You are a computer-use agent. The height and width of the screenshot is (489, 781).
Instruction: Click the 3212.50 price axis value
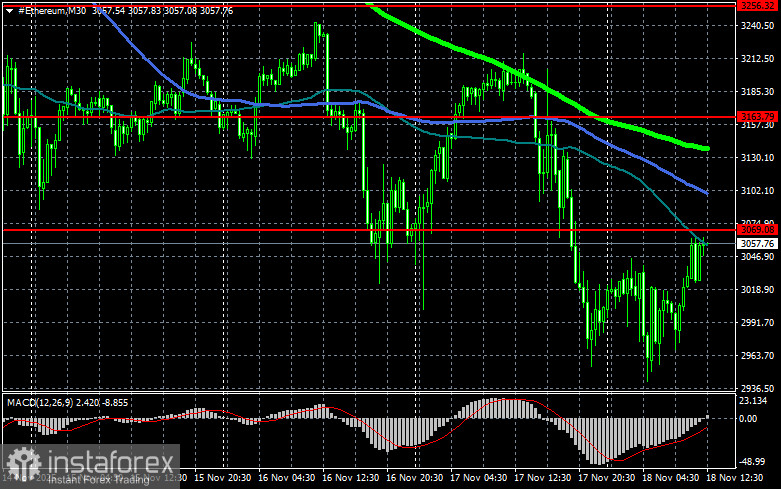[x=757, y=59]
